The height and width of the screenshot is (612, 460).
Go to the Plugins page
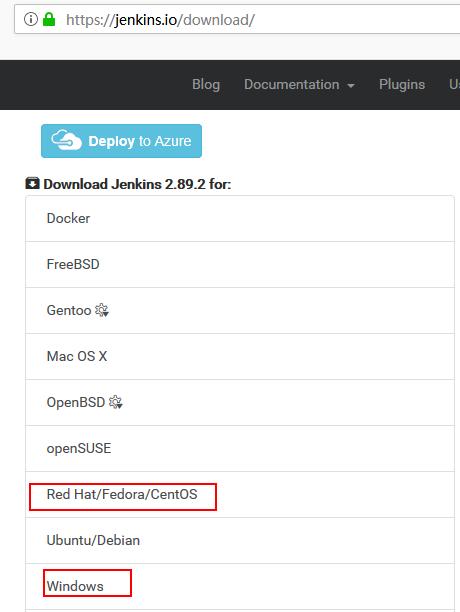[402, 84]
